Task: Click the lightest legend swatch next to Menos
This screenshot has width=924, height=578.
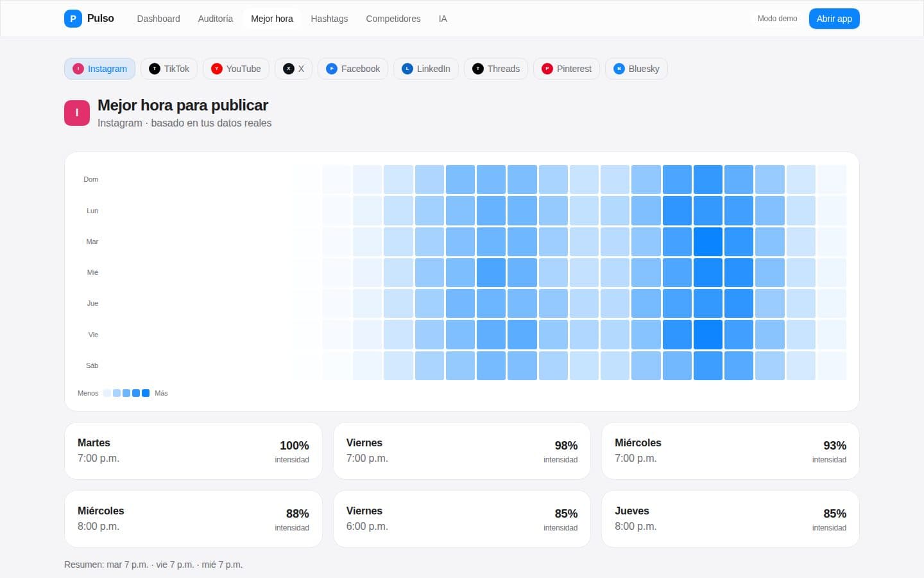Action: click(x=107, y=393)
